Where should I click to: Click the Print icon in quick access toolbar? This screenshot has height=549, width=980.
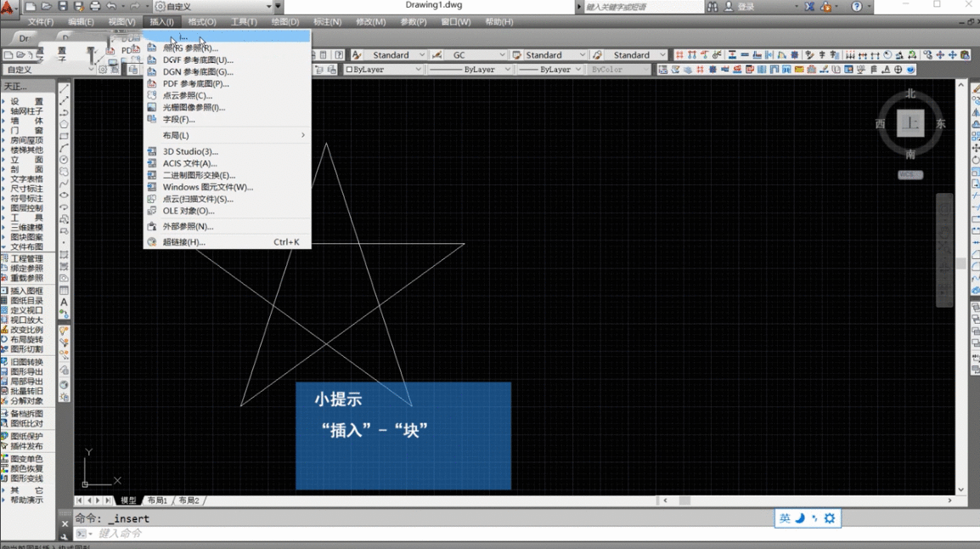[x=94, y=7]
